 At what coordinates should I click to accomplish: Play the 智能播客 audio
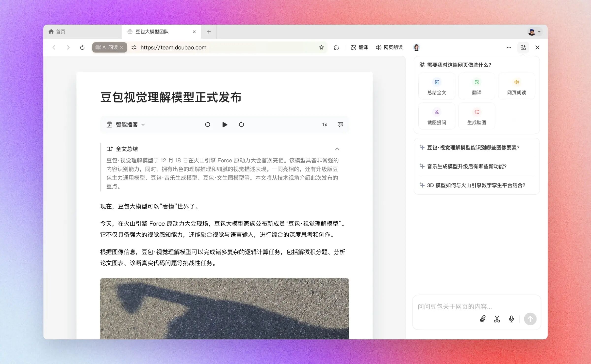tap(225, 124)
